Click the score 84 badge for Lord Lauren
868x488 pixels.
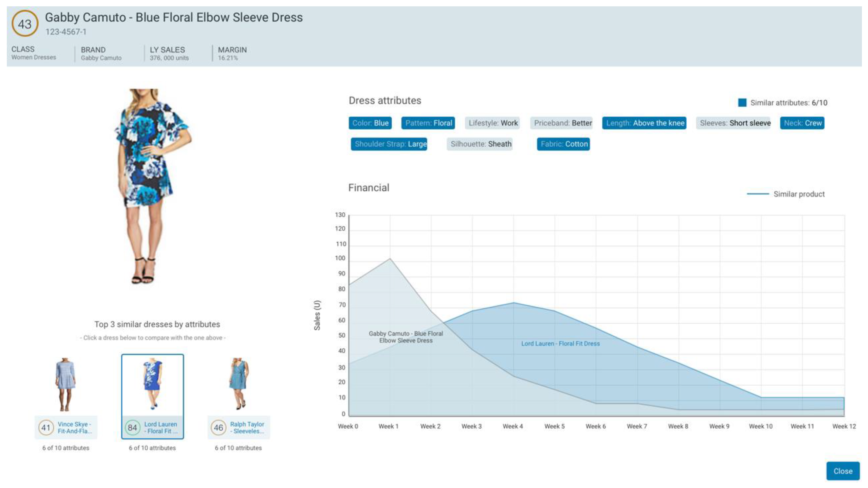(132, 427)
